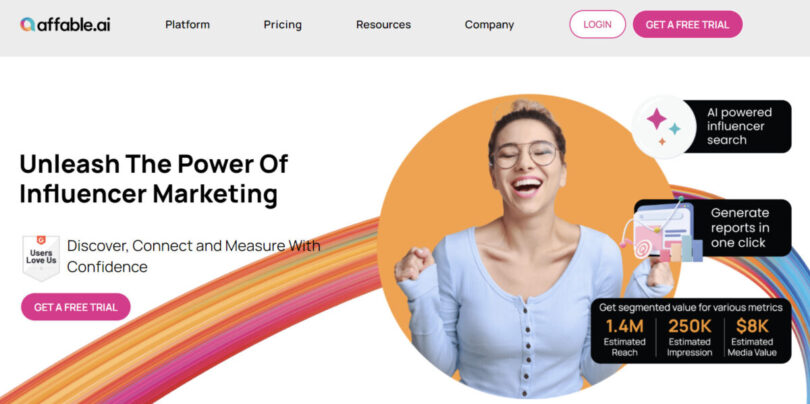The height and width of the screenshot is (404, 810).
Task: Click the Generate reports in one click card
Action: click(713, 228)
